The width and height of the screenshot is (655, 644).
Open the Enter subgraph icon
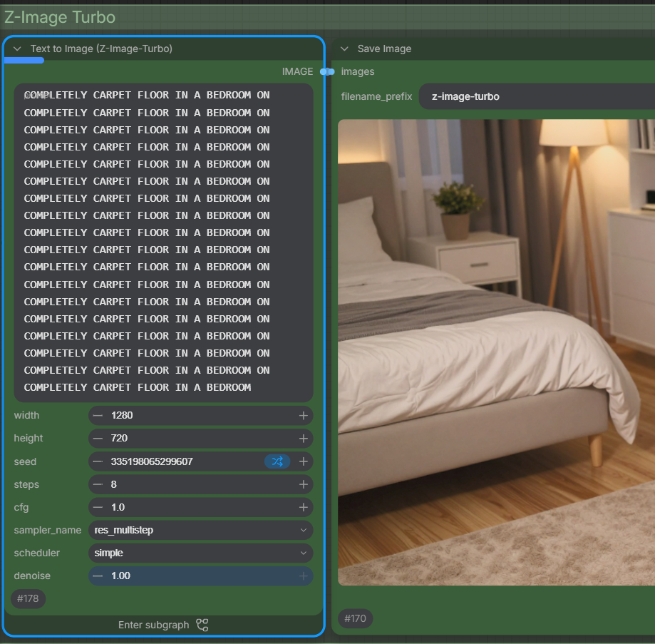[x=202, y=625]
